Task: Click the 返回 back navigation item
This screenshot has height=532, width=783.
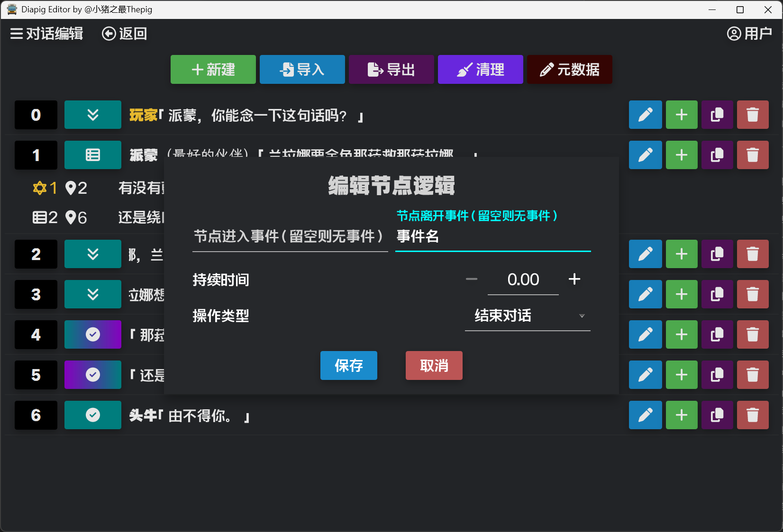Action: (x=124, y=34)
